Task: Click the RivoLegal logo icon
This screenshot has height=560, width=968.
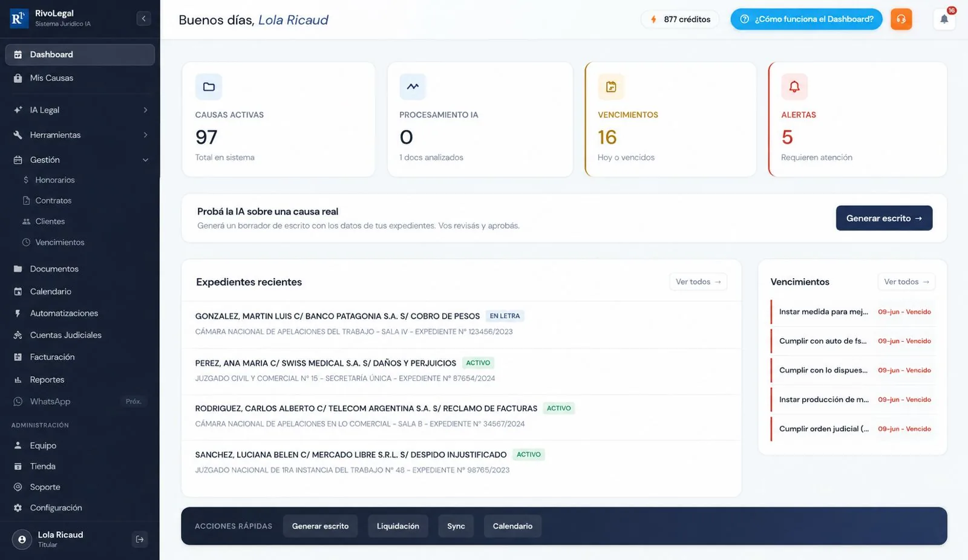Action: pyautogui.click(x=19, y=19)
